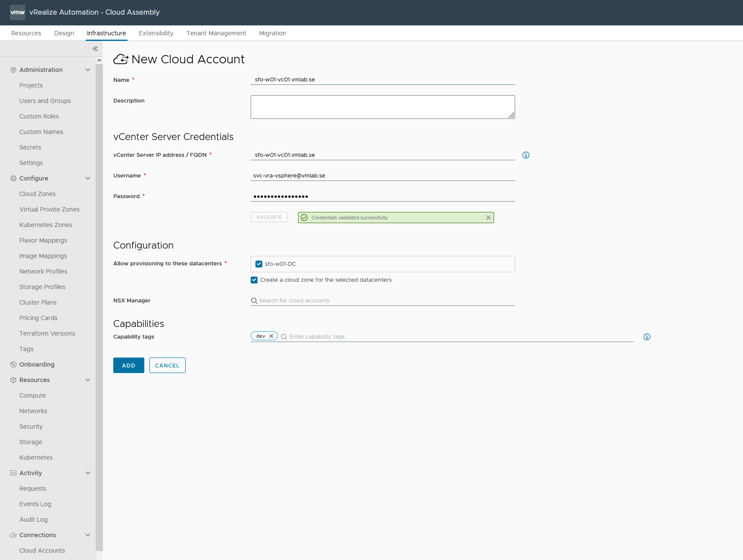Remove the dev capability tag

tap(271, 336)
